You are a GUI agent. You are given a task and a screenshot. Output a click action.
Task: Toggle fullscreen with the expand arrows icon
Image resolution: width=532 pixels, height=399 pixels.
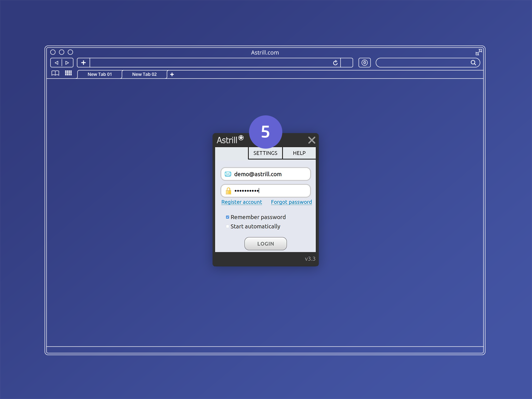tap(478, 52)
